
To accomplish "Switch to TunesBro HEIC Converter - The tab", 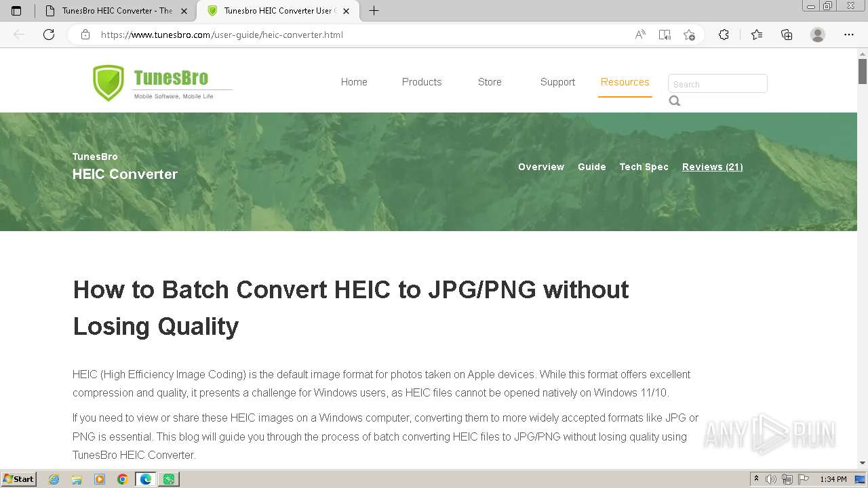I will point(117,11).
